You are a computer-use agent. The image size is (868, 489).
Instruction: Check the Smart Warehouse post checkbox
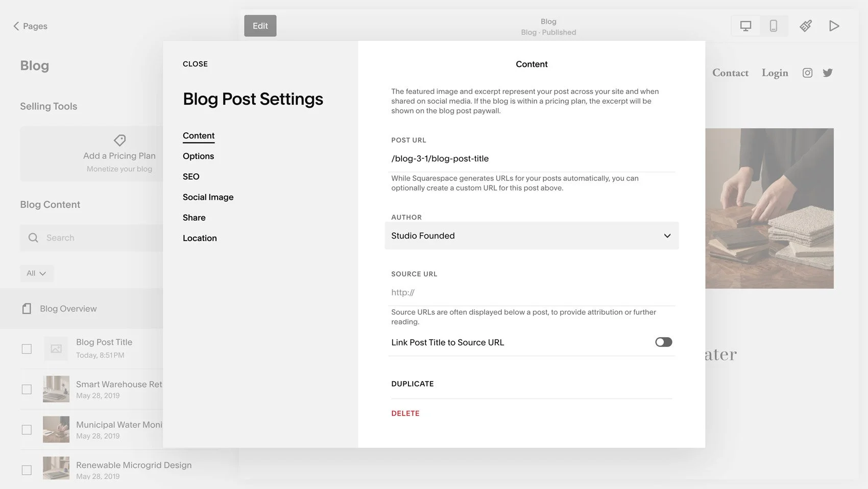(x=27, y=389)
